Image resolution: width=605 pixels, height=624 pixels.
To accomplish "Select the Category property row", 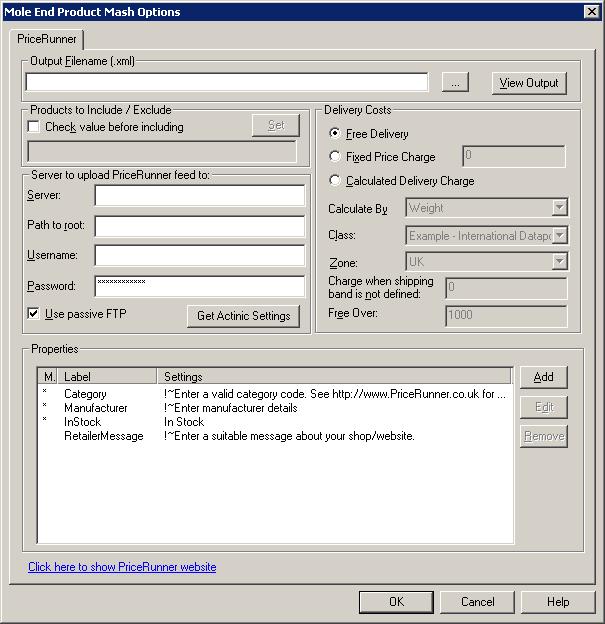I will pyautogui.click(x=275, y=394).
